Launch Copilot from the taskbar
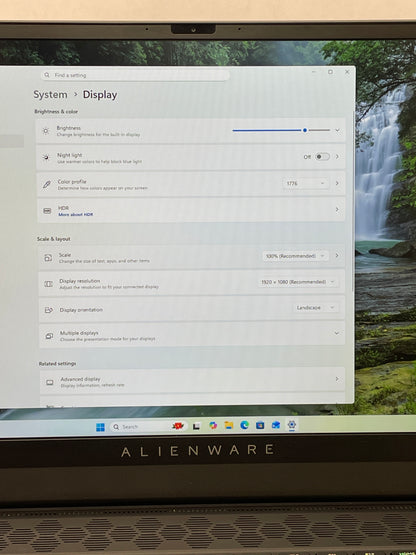The image size is (416, 555). 213,425
